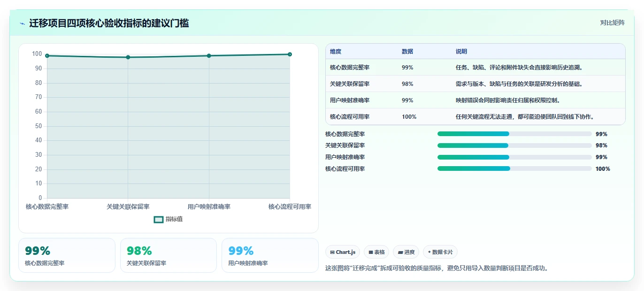
Task: Click the chart point above 用户映射准确率
Action: point(209,56)
